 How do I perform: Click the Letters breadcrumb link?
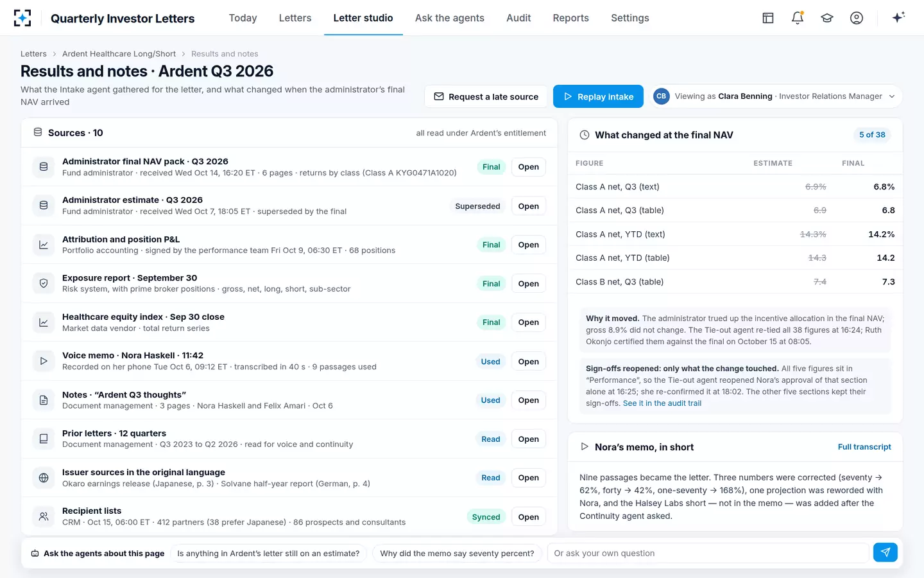(x=33, y=54)
